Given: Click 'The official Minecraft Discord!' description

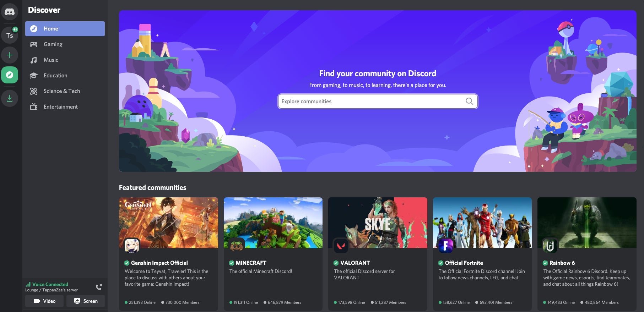Looking at the screenshot, I should (261, 271).
